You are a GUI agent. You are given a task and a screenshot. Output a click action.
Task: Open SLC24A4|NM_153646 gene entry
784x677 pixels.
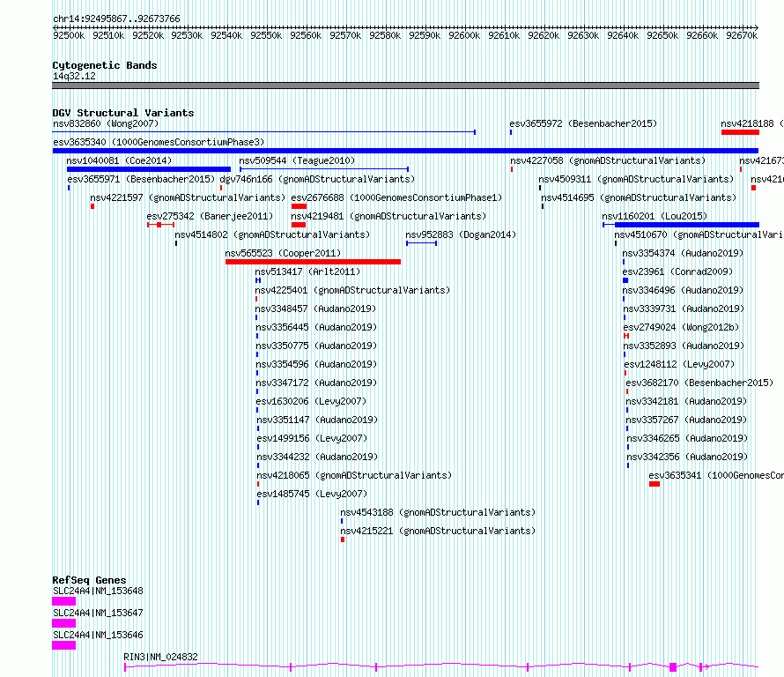click(98, 635)
